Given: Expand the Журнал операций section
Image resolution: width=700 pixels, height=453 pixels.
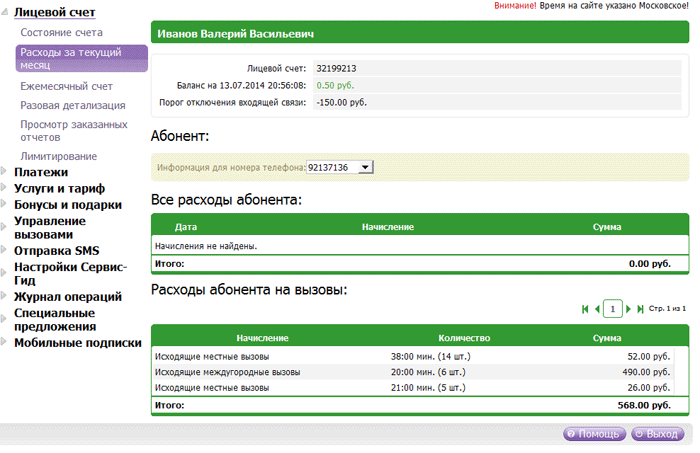Looking at the screenshot, I should (68, 296).
